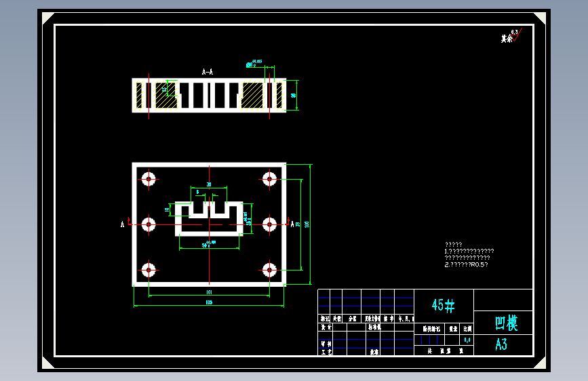Click the note line starting with 1.

469,252
